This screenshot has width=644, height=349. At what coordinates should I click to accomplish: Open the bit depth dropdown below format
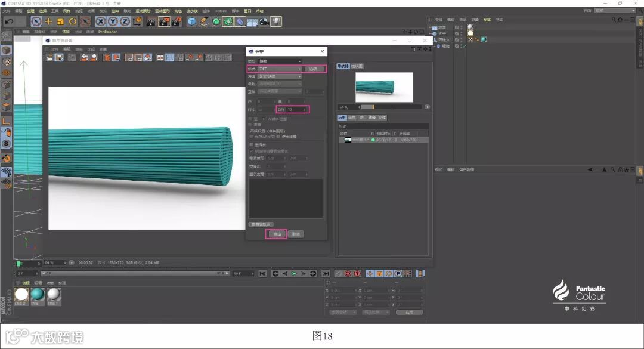pos(280,76)
